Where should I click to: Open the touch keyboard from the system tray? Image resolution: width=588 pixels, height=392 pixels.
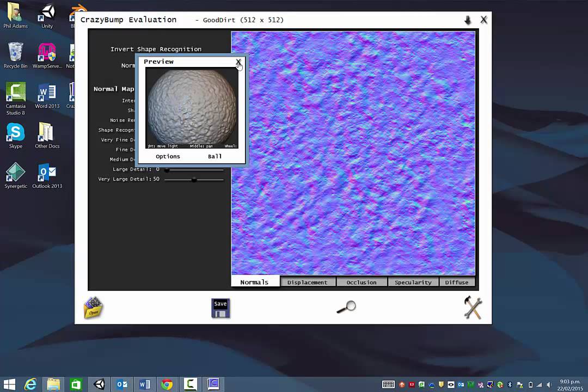pyautogui.click(x=388, y=384)
